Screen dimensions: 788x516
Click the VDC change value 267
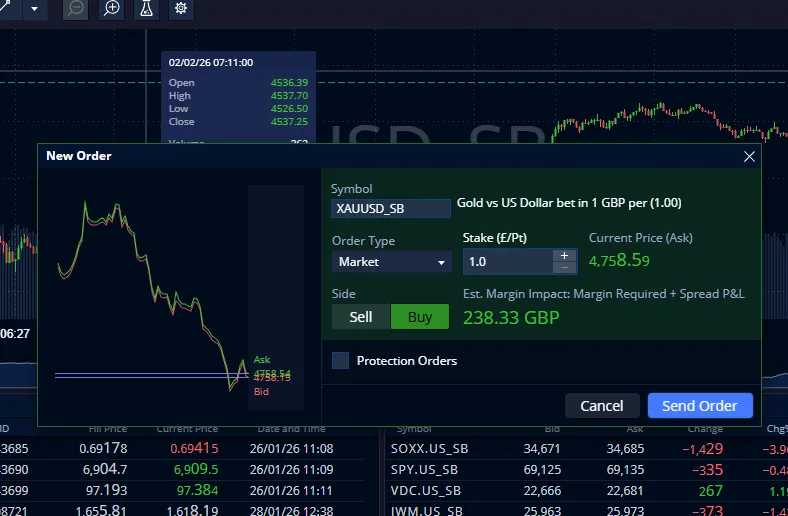point(711,490)
